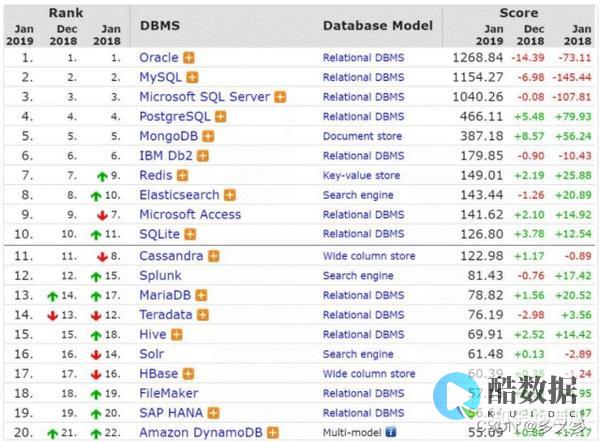Open the Hive link
600x442 pixels.
[153, 335]
